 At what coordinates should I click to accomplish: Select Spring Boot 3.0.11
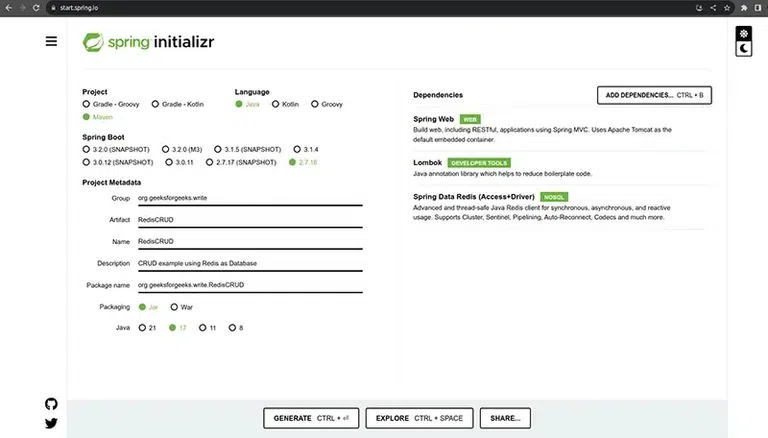(179, 162)
